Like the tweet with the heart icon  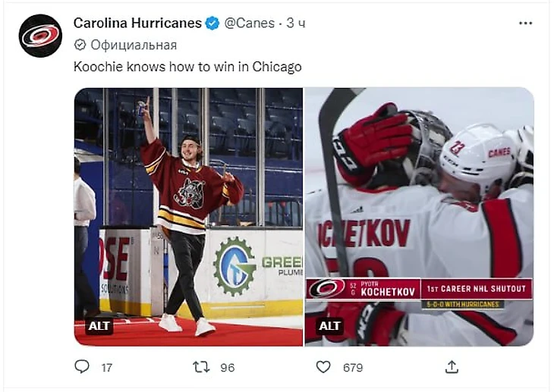coord(323,367)
